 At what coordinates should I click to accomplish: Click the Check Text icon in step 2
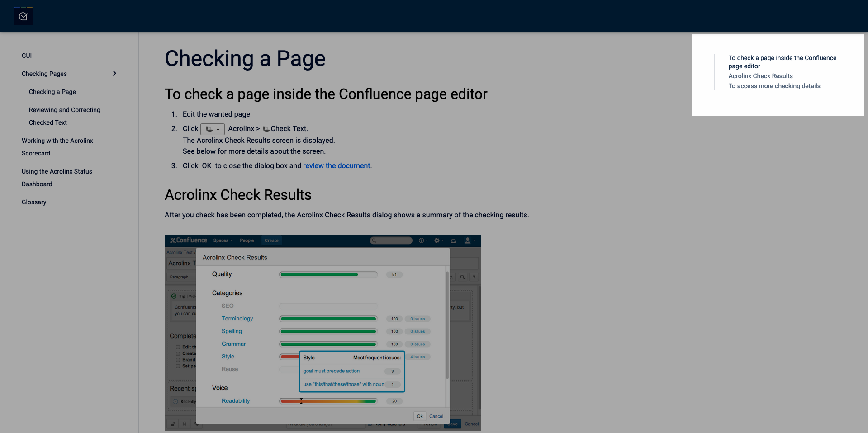[266, 129]
